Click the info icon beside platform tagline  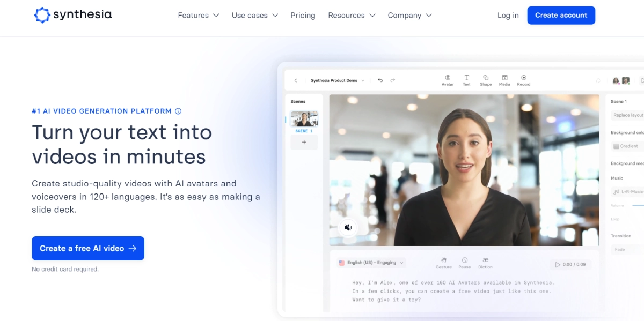tap(178, 111)
